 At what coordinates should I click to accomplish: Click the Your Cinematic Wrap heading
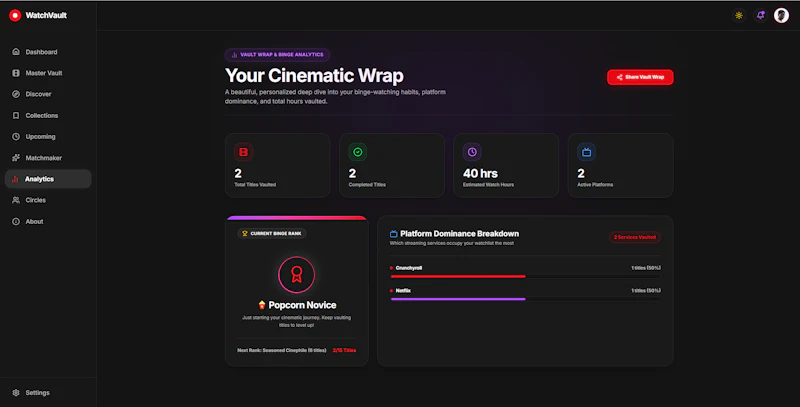(x=314, y=75)
